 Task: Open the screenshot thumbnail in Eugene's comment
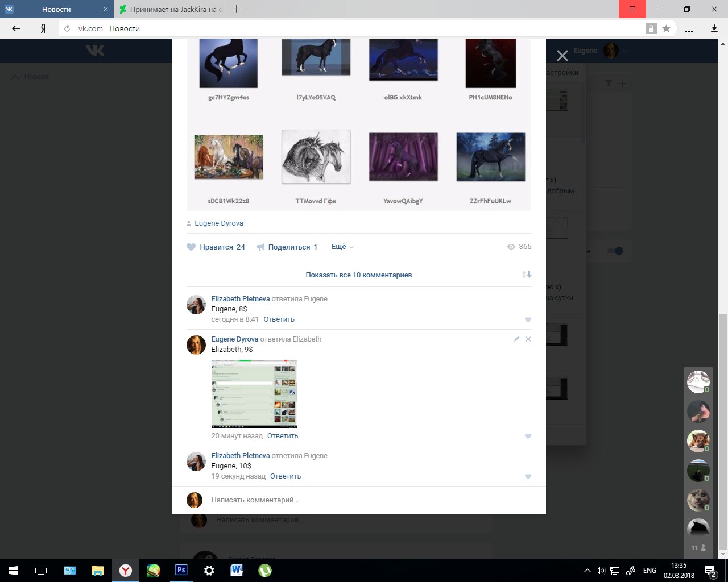point(254,393)
